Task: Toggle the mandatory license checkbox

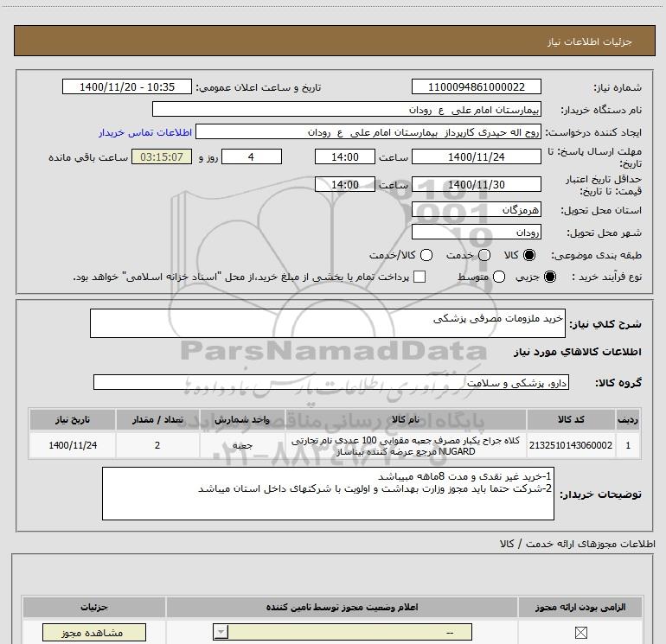Action: point(580,633)
